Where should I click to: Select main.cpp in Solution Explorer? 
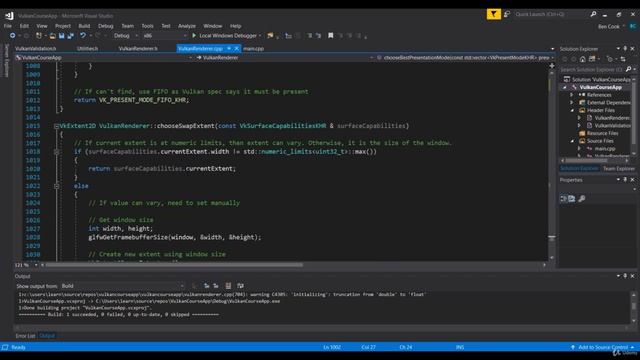tap(605, 149)
